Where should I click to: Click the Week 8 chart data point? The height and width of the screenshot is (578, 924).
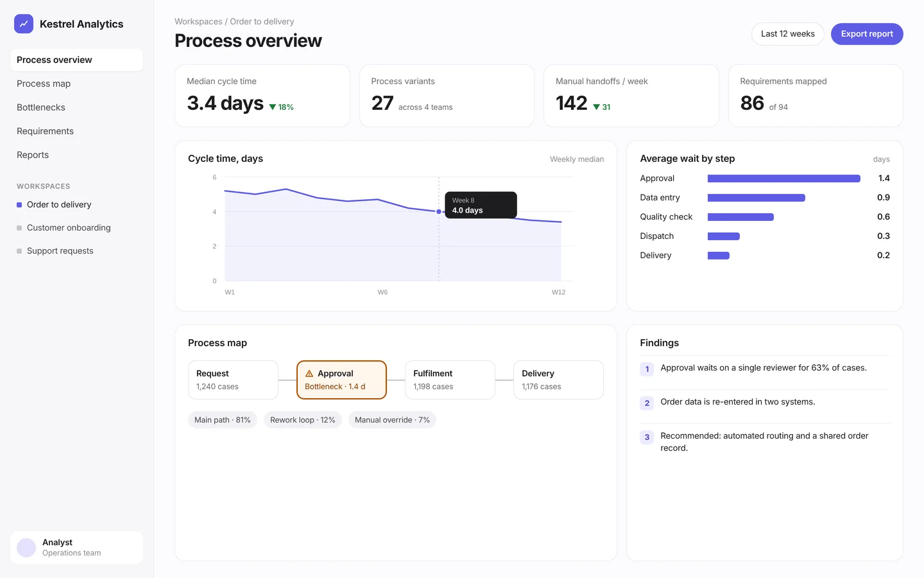pos(439,211)
